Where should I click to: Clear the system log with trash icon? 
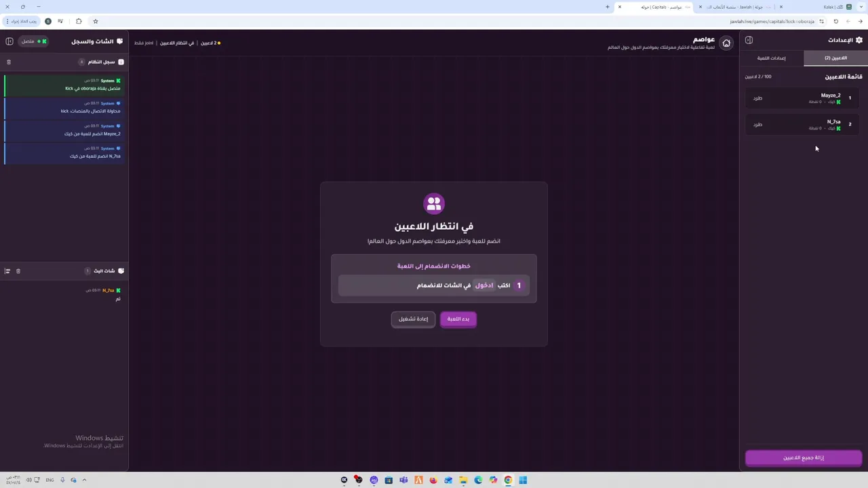pos(9,62)
